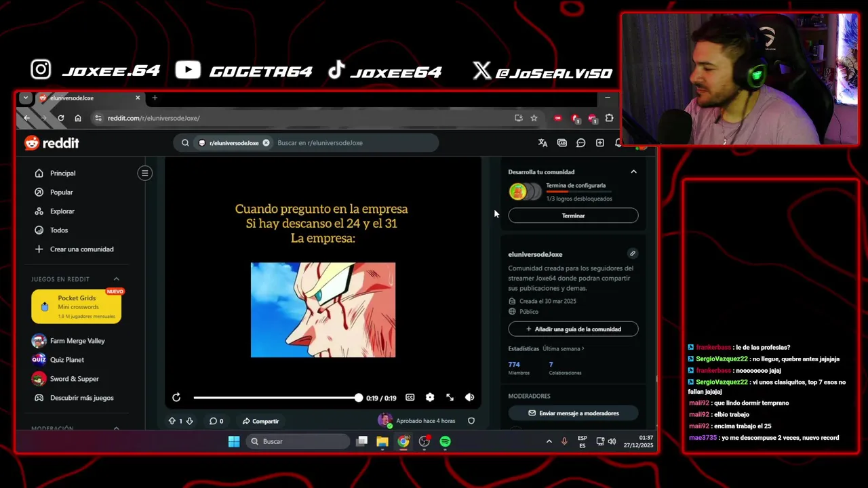
Task: Collapse Juegos en Reddit section
Action: 116,279
